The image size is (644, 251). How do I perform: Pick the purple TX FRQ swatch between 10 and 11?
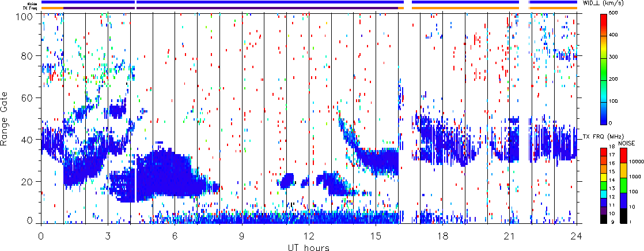pos(604,211)
